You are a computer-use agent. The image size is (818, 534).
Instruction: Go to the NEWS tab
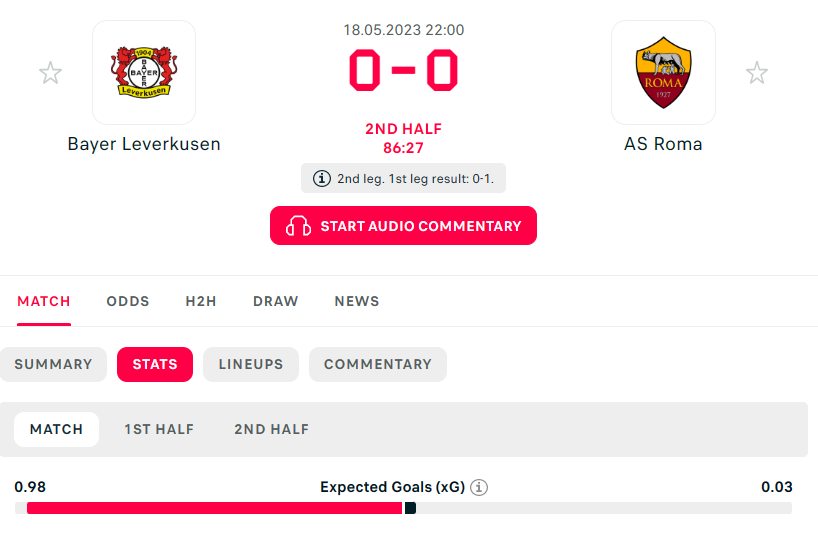(x=357, y=301)
